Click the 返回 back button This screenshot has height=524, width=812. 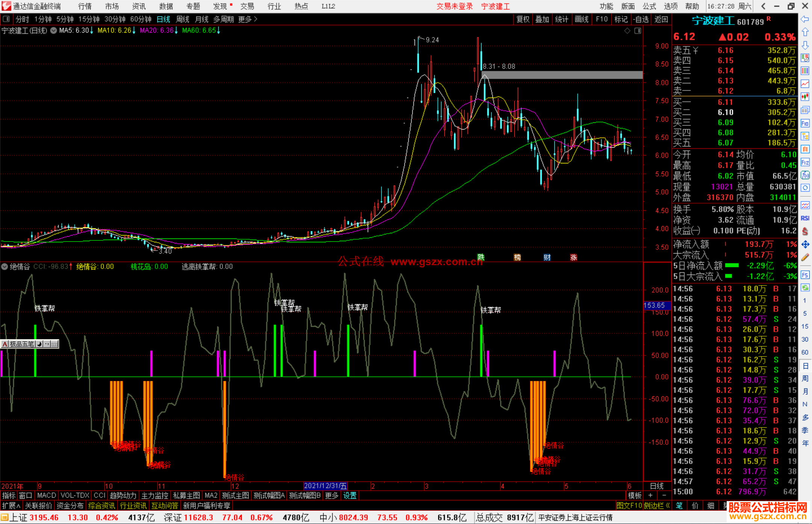(661, 19)
